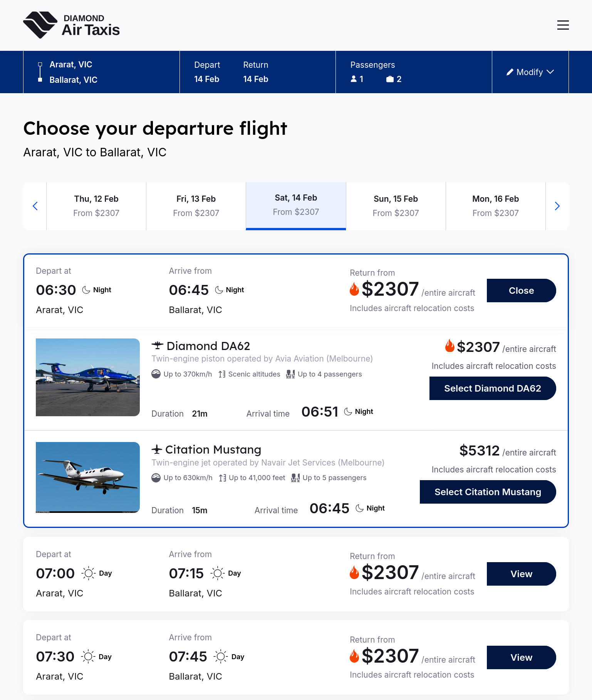This screenshot has height=700, width=592.
Task: Show later dates with right arrow
Action: pyautogui.click(x=557, y=206)
